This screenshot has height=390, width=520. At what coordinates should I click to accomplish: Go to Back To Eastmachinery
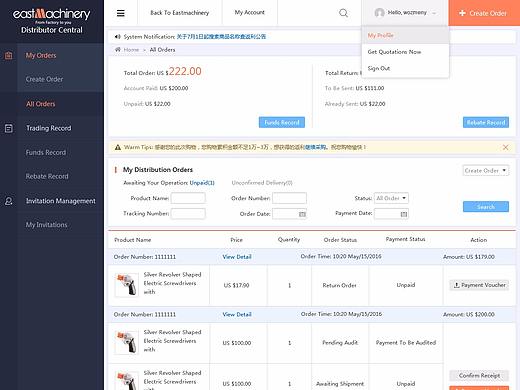pyautogui.click(x=180, y=13)
